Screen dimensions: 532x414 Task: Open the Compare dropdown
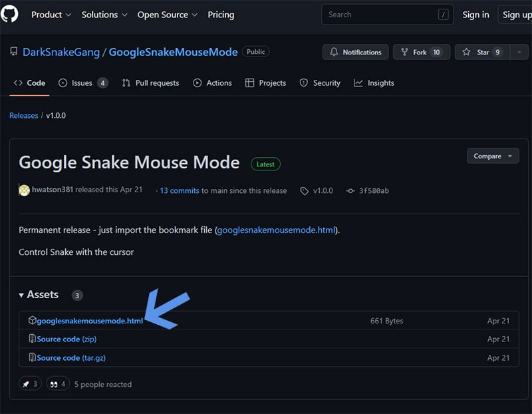tap(493, 156)
